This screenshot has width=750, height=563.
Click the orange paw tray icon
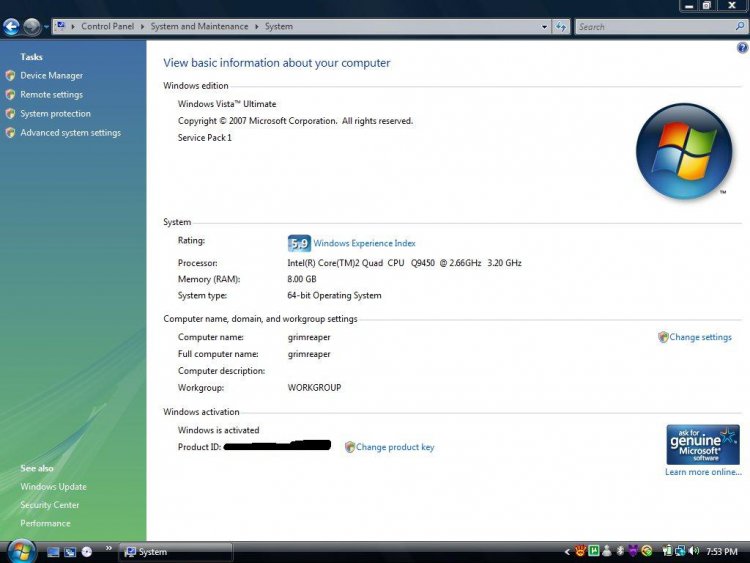tap(580, 551)
